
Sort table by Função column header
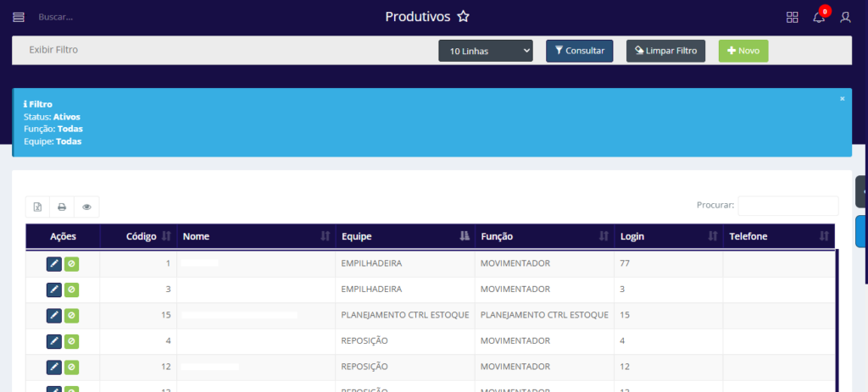click(542, 236)
